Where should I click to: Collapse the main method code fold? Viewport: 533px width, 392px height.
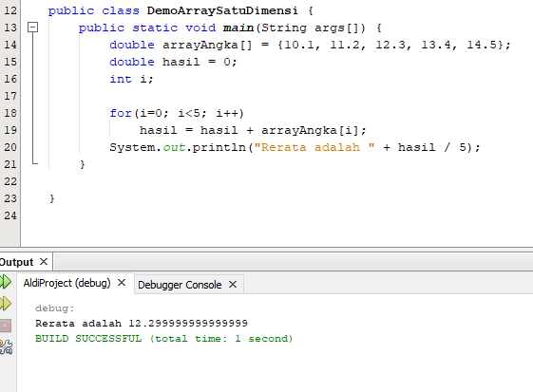32,28
